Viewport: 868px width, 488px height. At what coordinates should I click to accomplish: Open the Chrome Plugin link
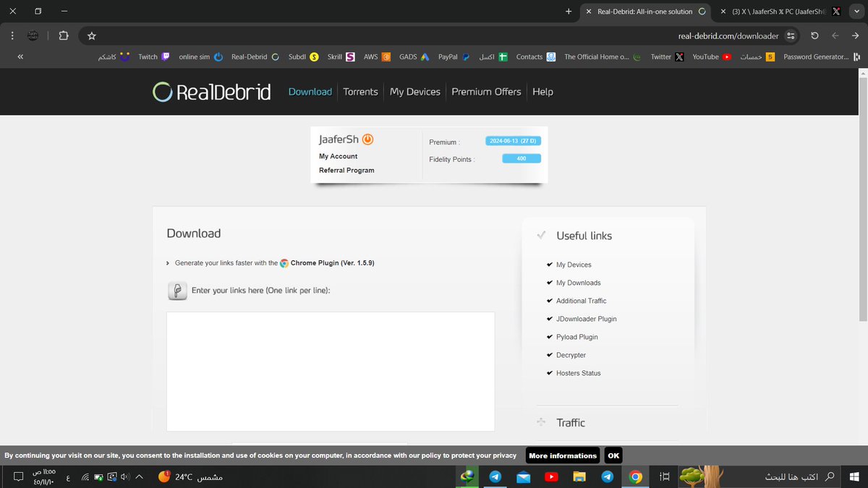click(x=333, y=263)
